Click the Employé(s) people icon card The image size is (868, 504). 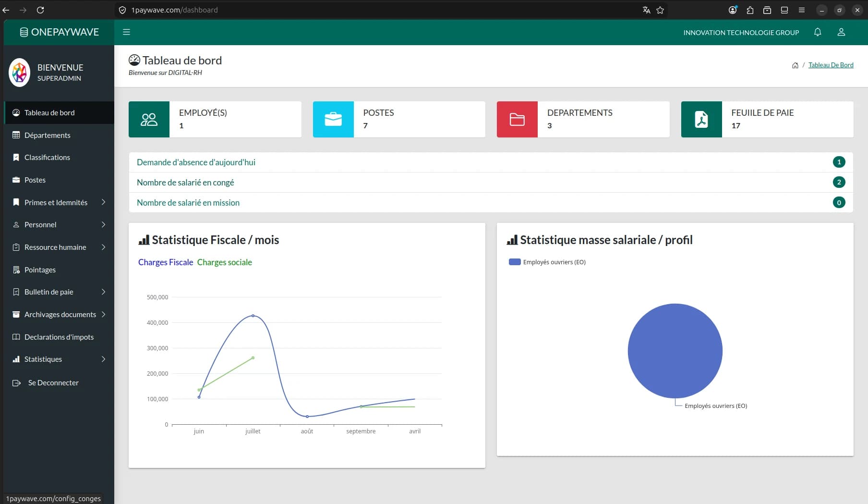pyautogui.click(x=149, y=119)
